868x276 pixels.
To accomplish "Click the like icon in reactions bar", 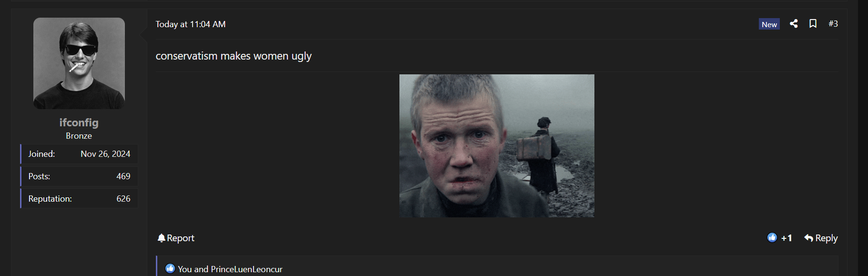I will click(x=170, y=268).
